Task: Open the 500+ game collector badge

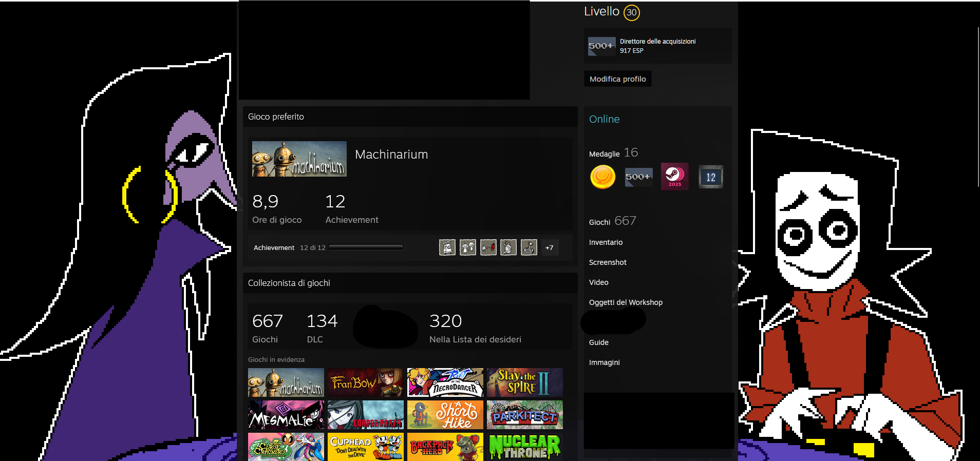Action: (638, 177)
